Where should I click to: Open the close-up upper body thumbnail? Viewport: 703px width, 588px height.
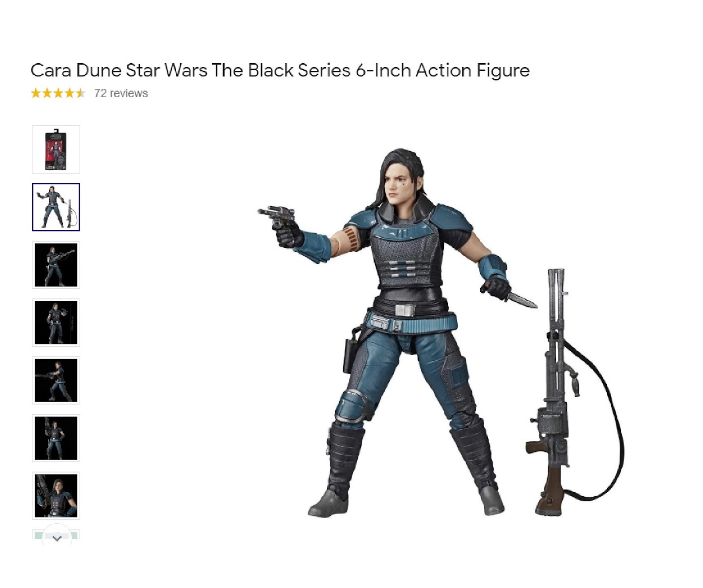click(x=56, y=496)
